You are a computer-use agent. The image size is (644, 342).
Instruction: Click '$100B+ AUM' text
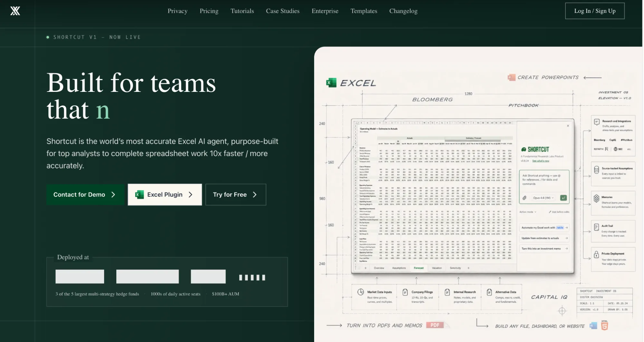click(226, 294)
